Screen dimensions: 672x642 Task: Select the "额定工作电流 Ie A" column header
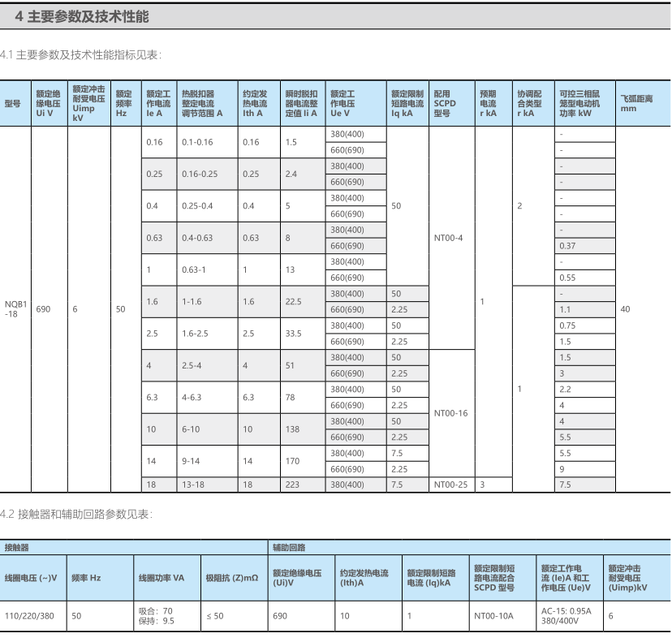158,103
